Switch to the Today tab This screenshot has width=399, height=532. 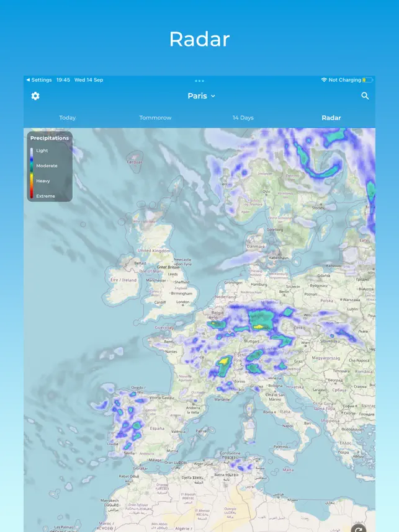[x=67, y=118]
